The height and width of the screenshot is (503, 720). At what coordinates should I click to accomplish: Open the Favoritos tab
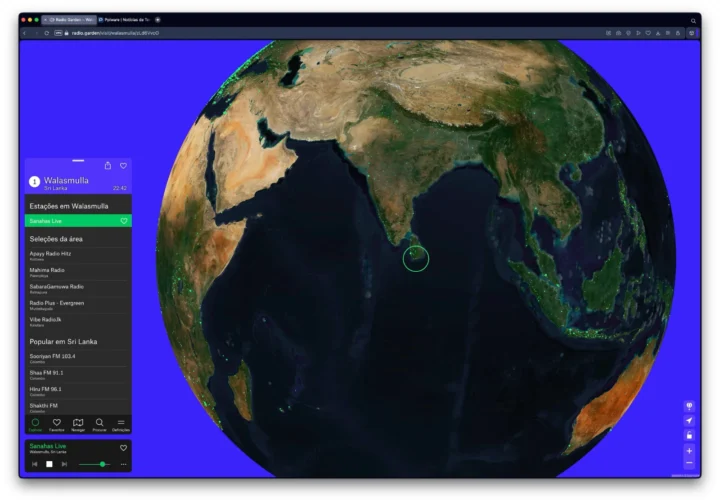click(x=57, y=424)
